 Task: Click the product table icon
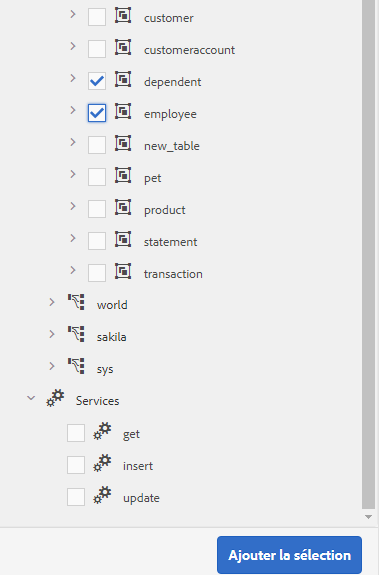pyautogui.click(x=123, y=208)
